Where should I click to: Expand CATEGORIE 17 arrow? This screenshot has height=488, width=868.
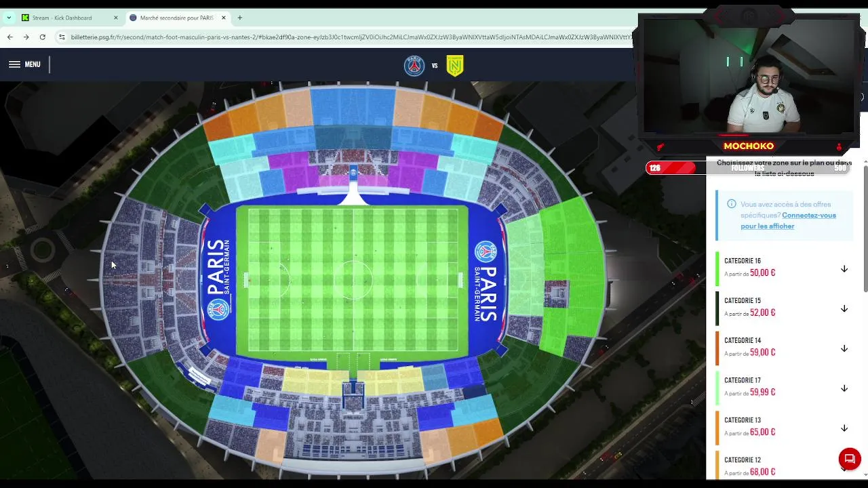[x=844, y=388]
